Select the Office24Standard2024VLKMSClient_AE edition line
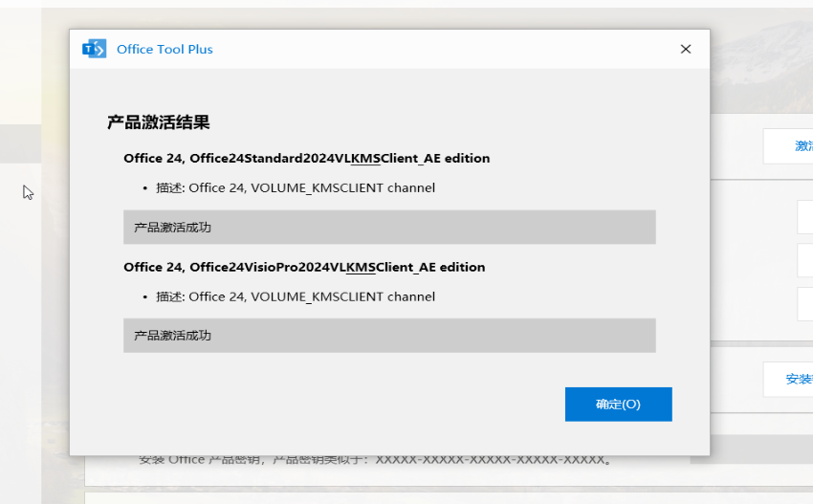Screen dimensions: 813x504 click(x=306, y=158)
